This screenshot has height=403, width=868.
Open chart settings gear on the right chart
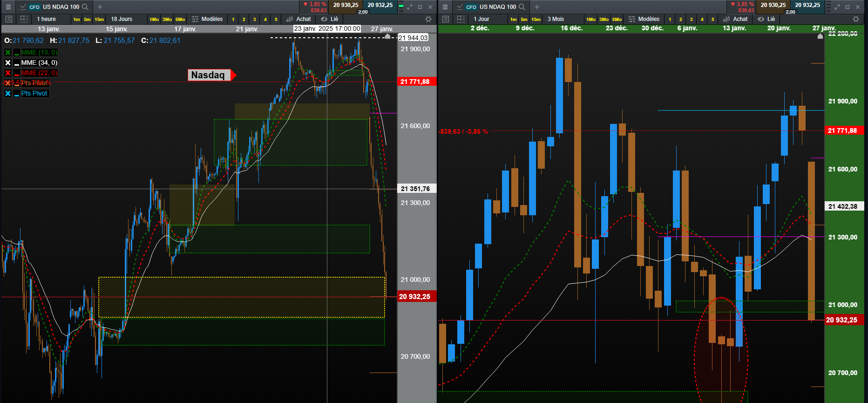pos(856,19)
